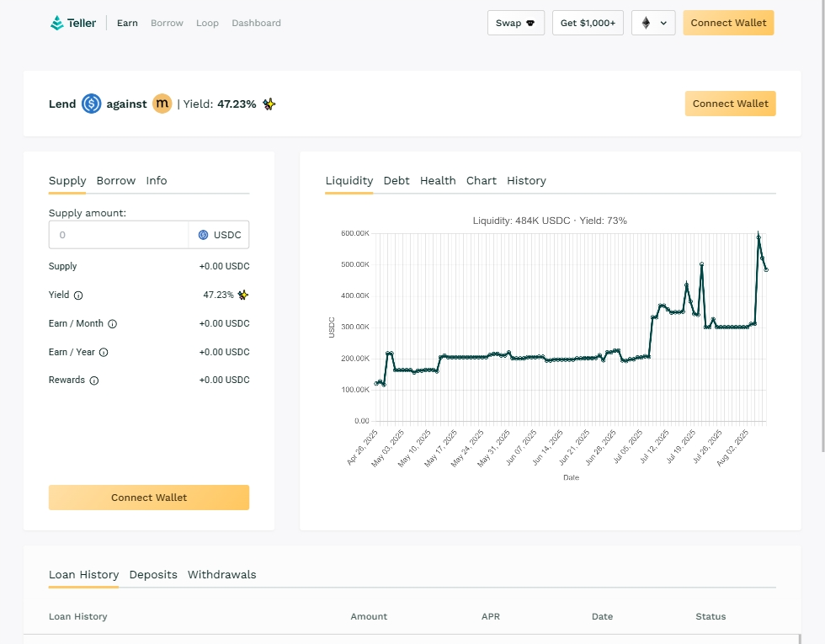825x644 pixels.
Task: Click Connect Wallet below the Supply form
Action: coord(149,498)
